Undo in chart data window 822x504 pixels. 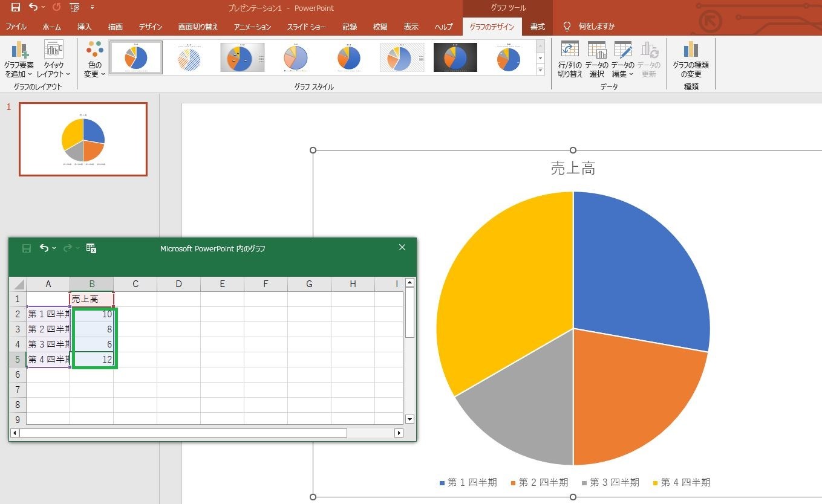pos(44,248)
